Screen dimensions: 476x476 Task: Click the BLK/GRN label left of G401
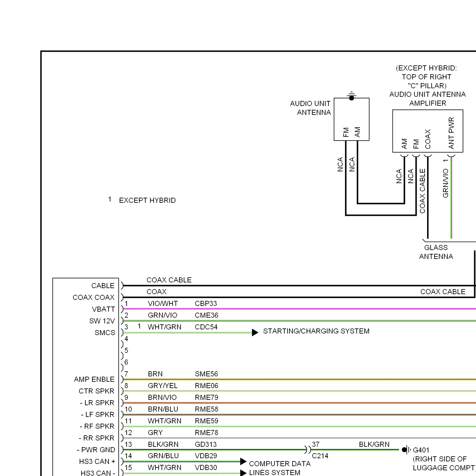pyautogui.click(x=374, y=444)
